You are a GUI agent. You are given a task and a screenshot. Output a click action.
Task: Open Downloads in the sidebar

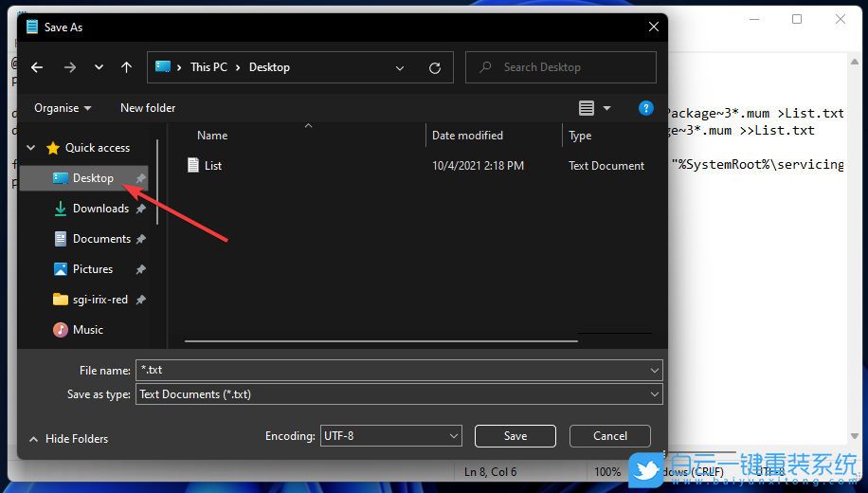[x=100, y=209]
